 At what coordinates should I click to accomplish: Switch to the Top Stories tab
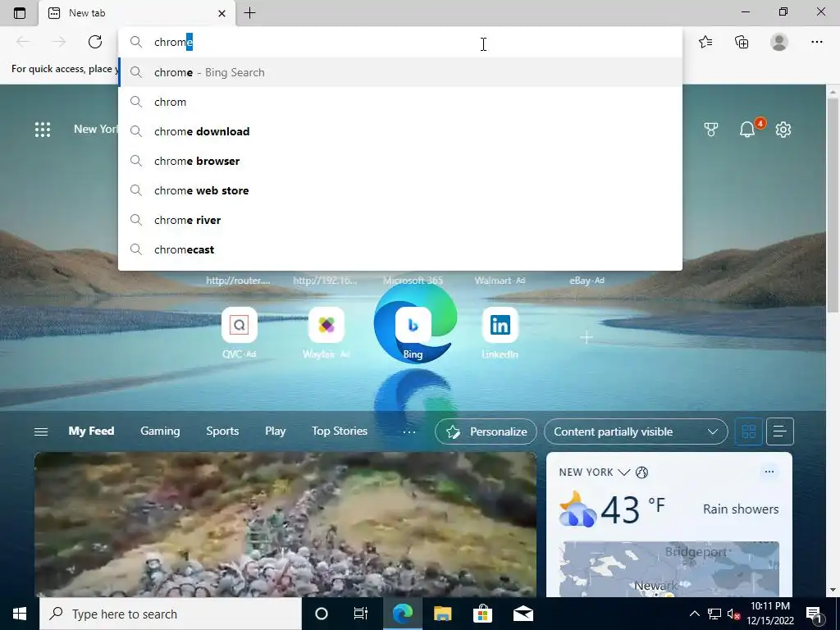[x=340, y=431]
